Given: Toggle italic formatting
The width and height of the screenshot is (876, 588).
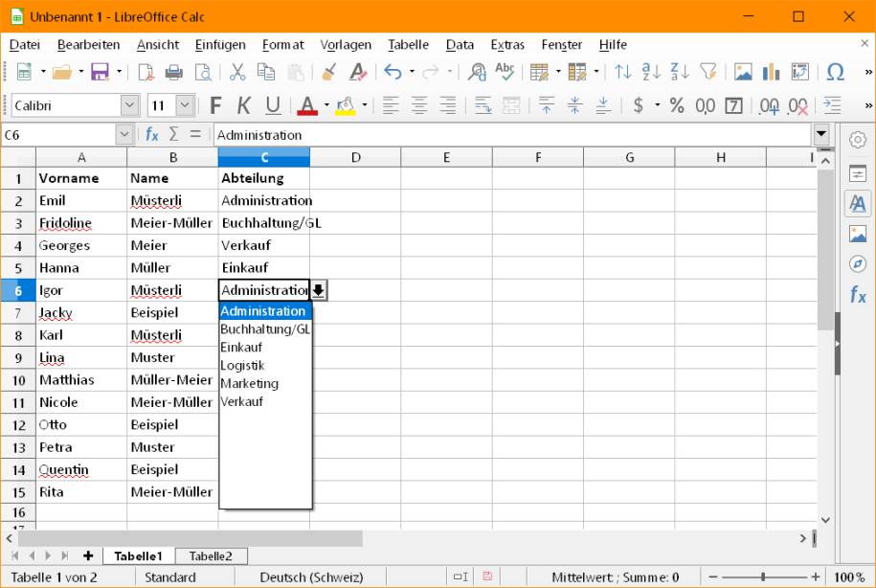Looking at the screenshot, I should 241,105.
